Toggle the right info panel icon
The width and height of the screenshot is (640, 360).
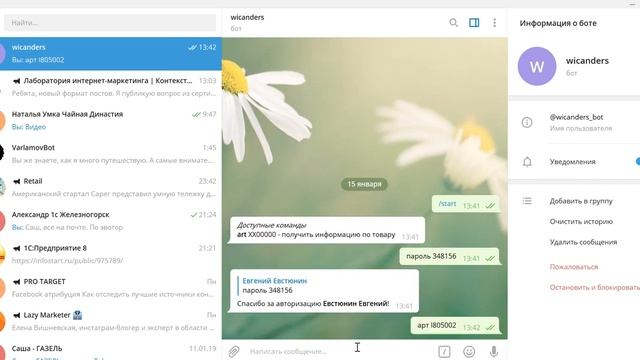click(x=474, y=23)
